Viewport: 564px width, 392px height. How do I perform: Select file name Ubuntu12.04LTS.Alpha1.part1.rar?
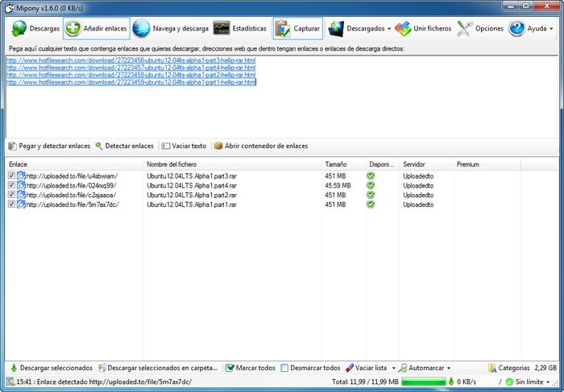click(x=192, y=204)
